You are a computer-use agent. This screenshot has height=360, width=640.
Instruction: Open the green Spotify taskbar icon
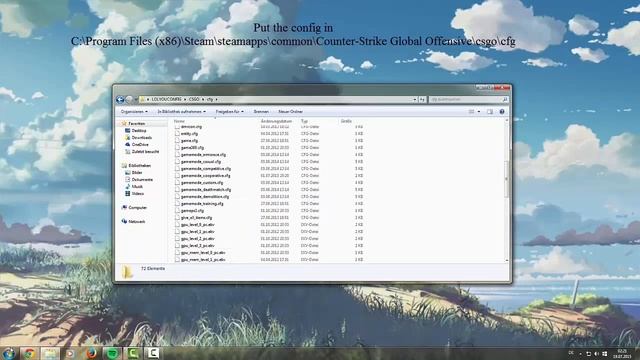point(112,353)
